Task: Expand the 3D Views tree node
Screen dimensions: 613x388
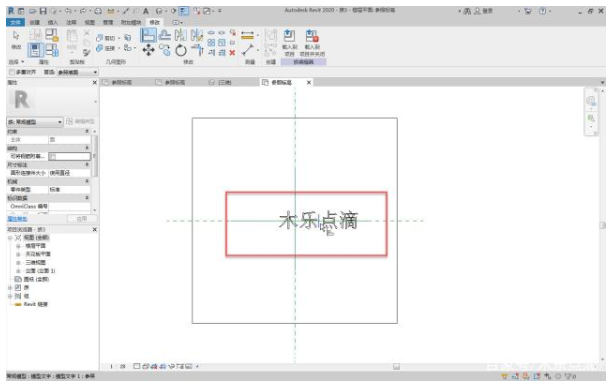Action: [x=18, y=262]
